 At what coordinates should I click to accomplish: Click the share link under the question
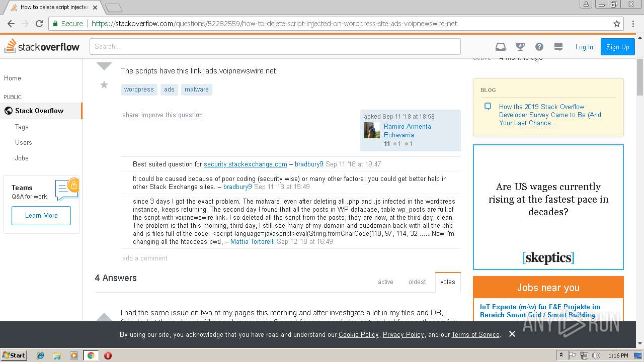[130, 115]
